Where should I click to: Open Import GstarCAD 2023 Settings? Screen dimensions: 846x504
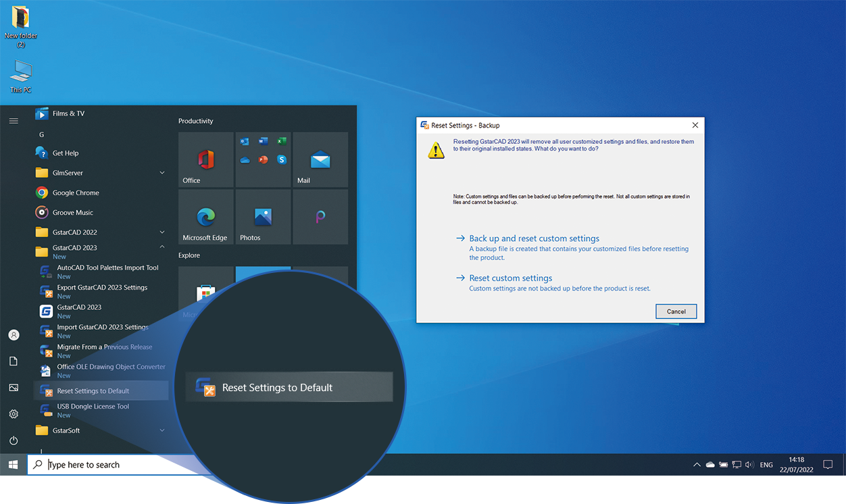click(101, 331)
